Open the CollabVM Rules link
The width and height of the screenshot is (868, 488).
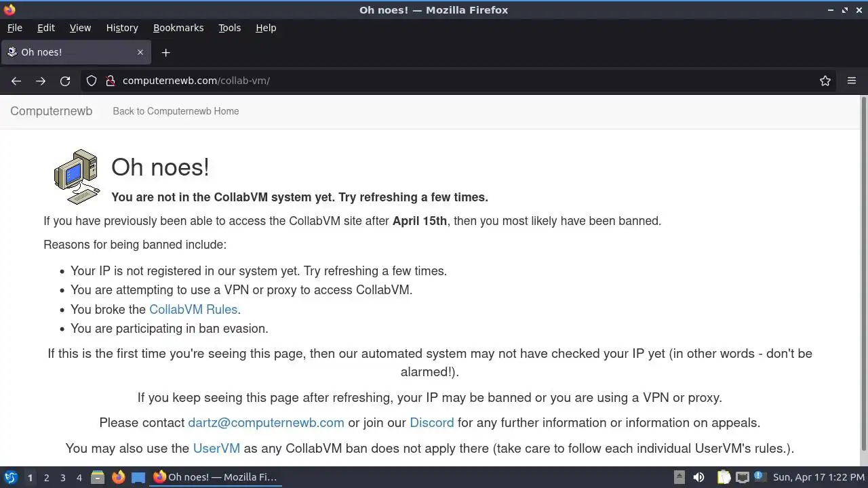tap(193, 309)
